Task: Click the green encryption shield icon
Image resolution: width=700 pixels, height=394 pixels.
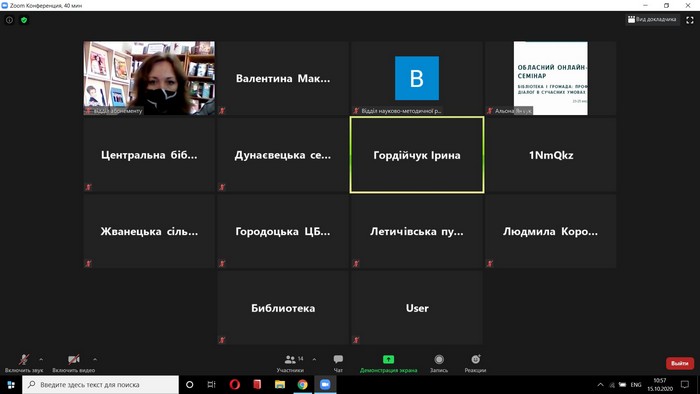Action: pyautogui.click(x=24, y=20)
